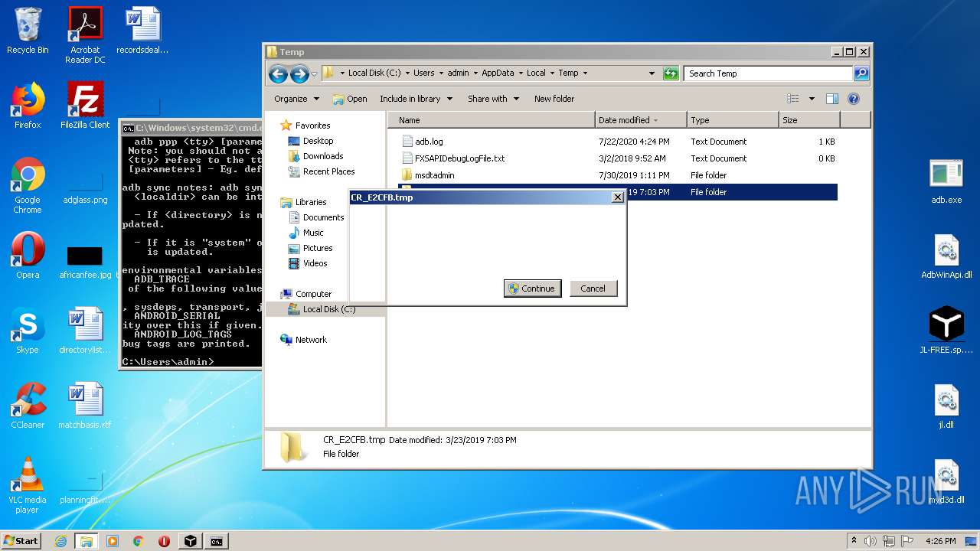
Task: Click the taskbar clock 4:26 PM
Action: click(x=940, y=541)
